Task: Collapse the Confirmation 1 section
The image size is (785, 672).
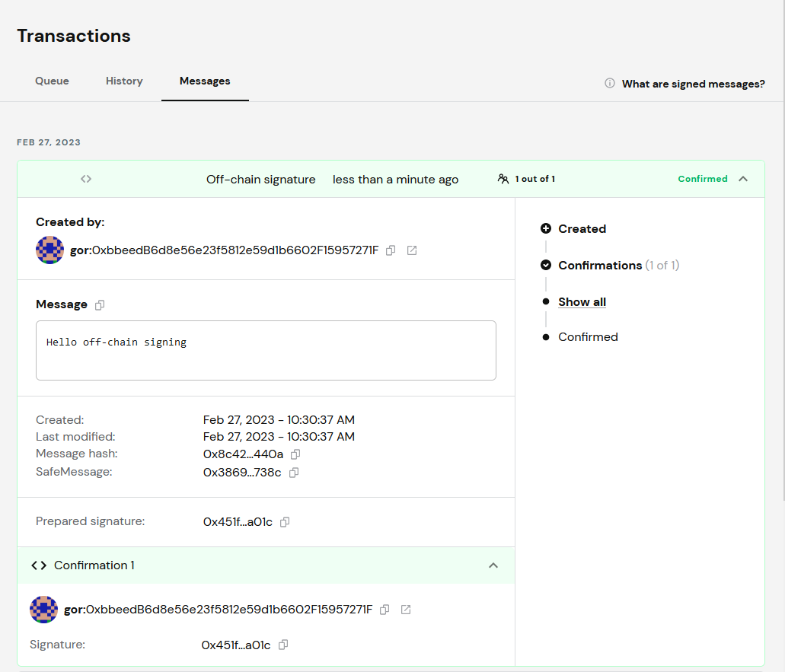Action: point(493,565)
